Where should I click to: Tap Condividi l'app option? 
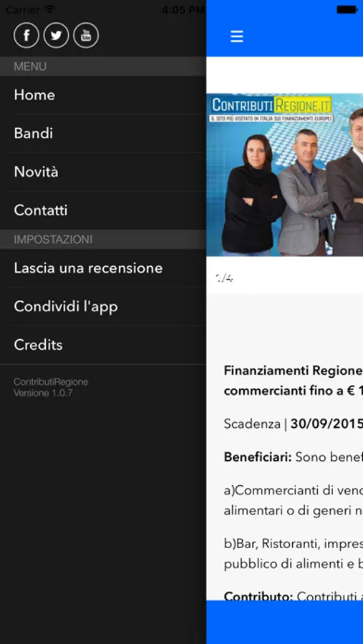pyautogui.click(x=103, y=306)
